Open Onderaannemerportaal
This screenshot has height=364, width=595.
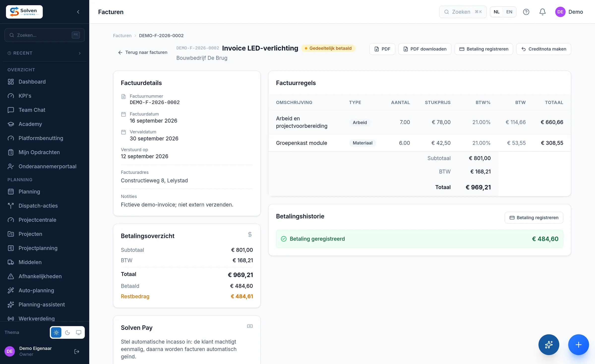pyautogui.click(x=45, y=166)
